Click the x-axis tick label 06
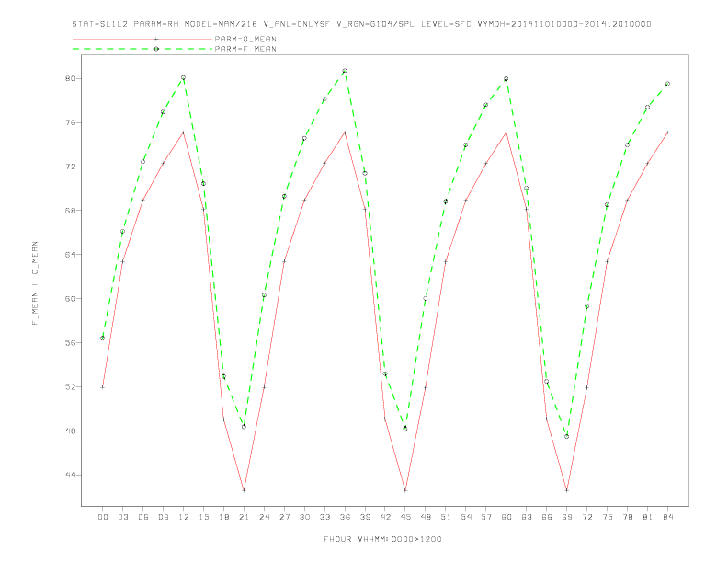Screen dimensions: 728x563 (x=143, y=517)
